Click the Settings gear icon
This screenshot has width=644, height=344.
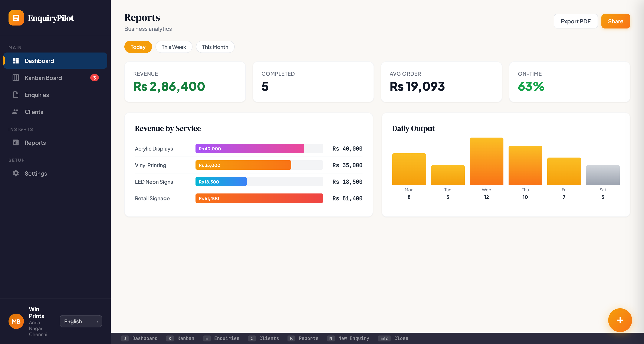click(x=16, y=173)
